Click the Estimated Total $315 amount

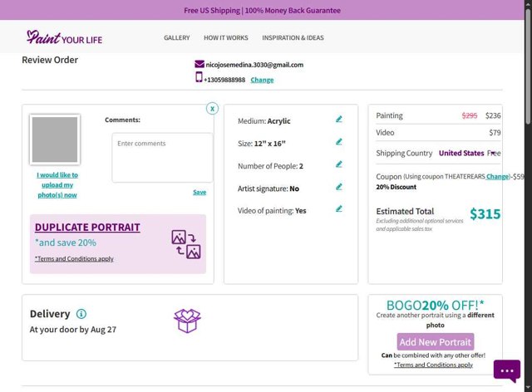tap(485, 214)
